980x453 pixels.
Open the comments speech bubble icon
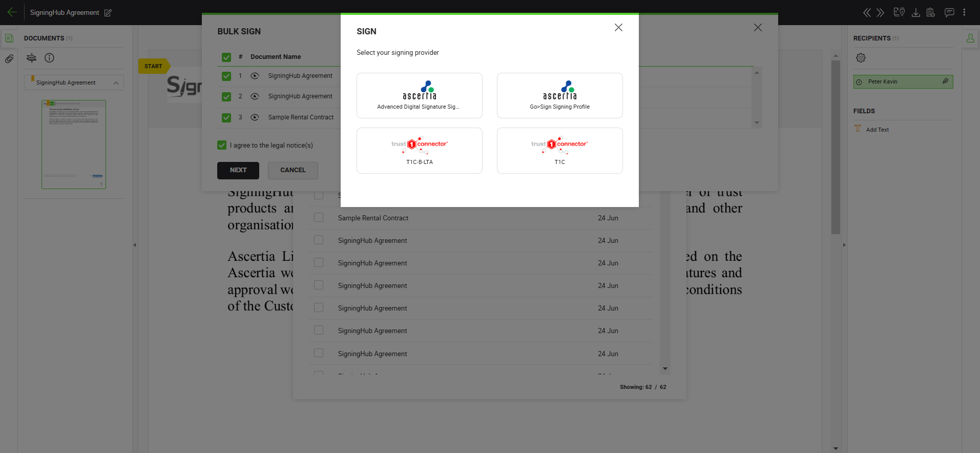tap(949, 12)
